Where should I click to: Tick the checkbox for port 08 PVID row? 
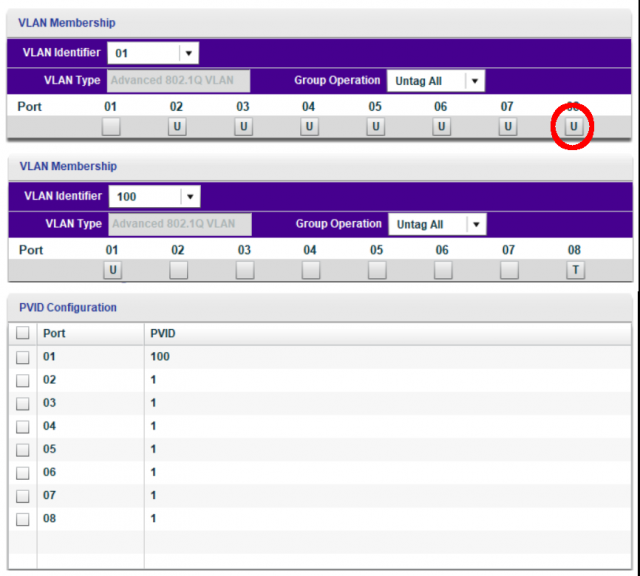click(22, 519)
